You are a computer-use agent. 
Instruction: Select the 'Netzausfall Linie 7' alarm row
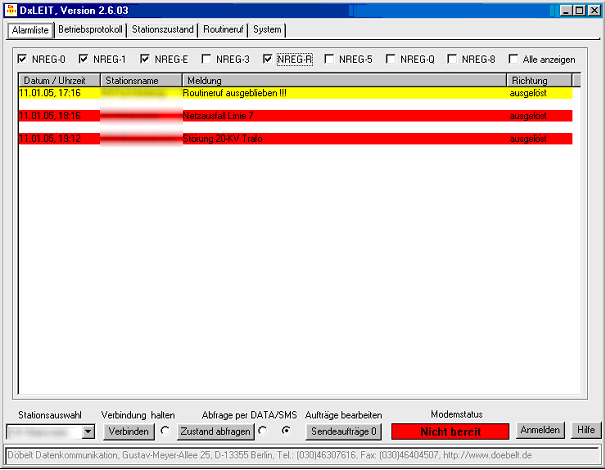(x=296, y=116)
